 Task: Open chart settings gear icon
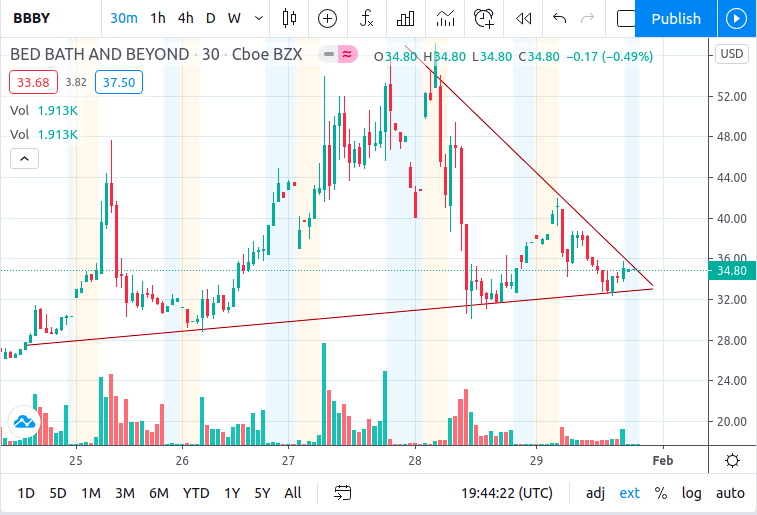[732, 460]
